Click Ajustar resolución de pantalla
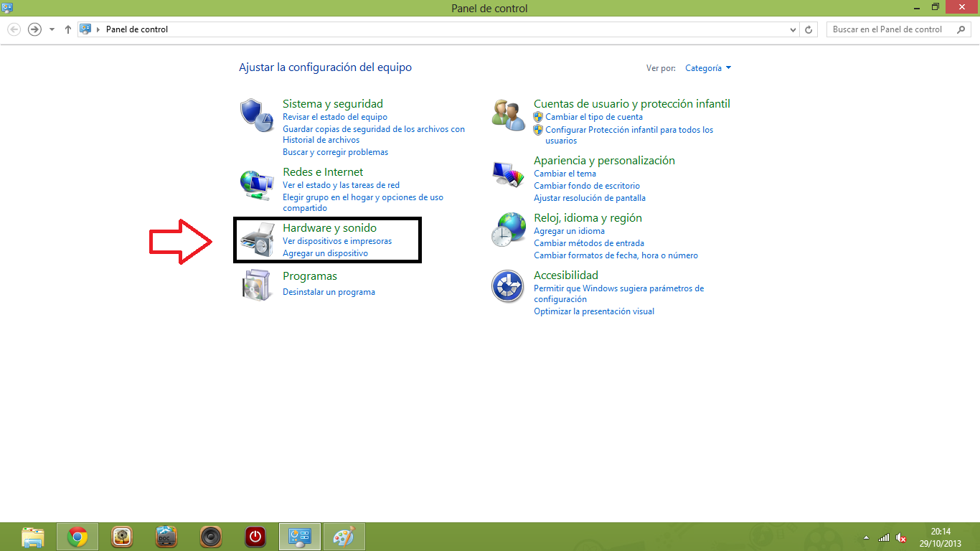 coord(590,198)
